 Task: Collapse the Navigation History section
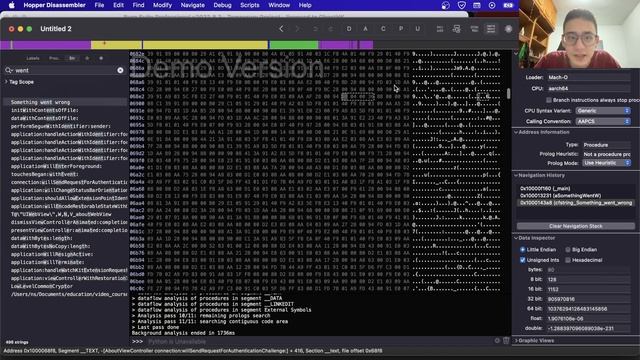(x=516, y=175)
